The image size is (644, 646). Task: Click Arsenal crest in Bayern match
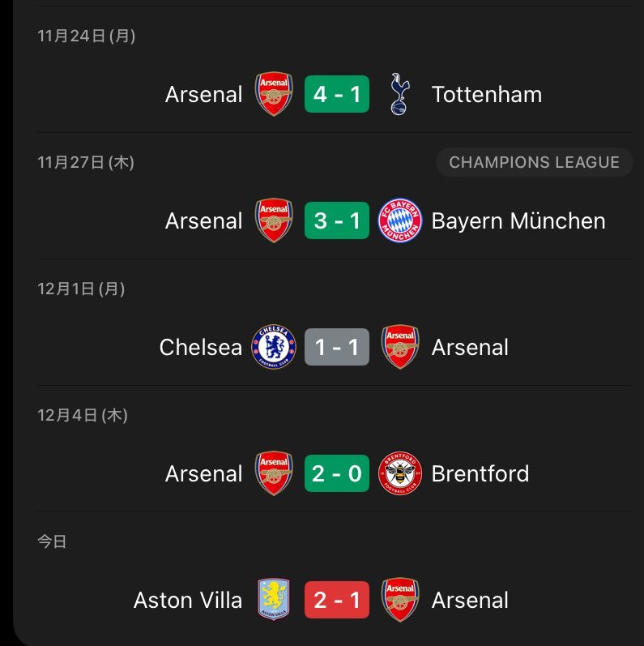coord(274,220)
